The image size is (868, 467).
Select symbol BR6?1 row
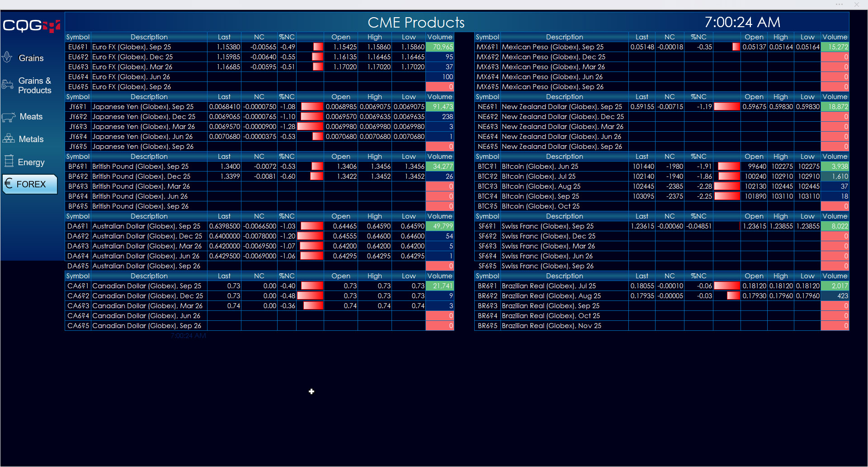point(487,286)
